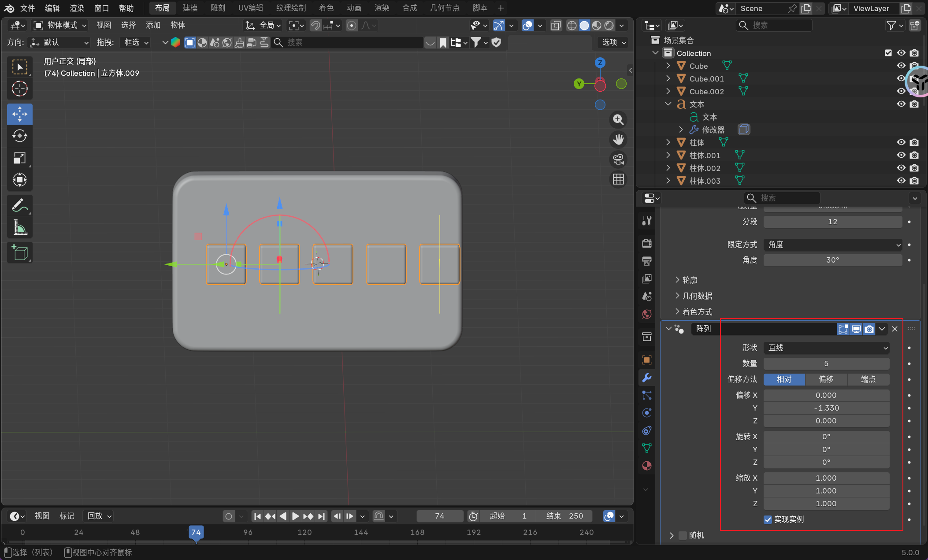
Task: Hide Cube.001 with its eye icon
Action: click(901, 78)
